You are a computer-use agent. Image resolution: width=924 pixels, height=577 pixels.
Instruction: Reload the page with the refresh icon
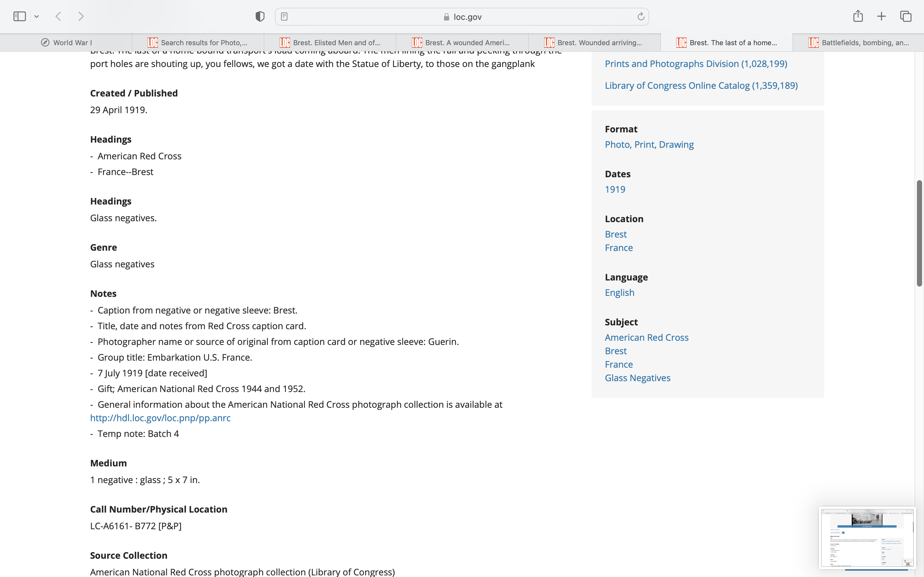[x=641, y=16]
